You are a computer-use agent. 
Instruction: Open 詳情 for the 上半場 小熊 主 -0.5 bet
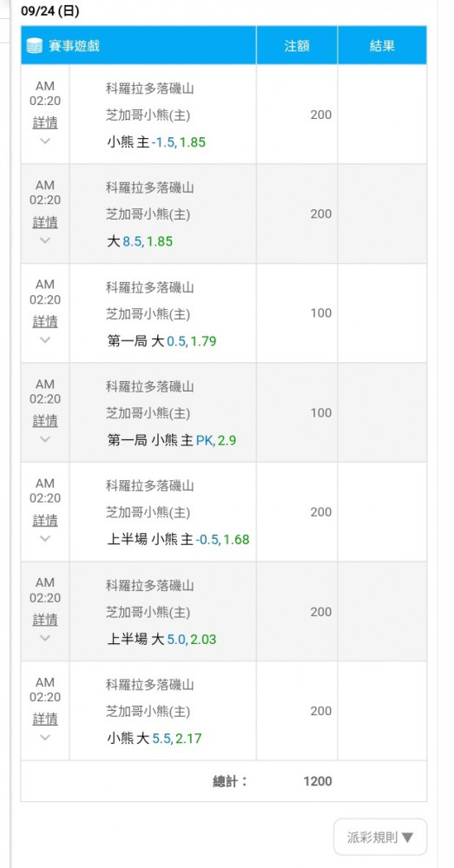click(x=45, y=520)
